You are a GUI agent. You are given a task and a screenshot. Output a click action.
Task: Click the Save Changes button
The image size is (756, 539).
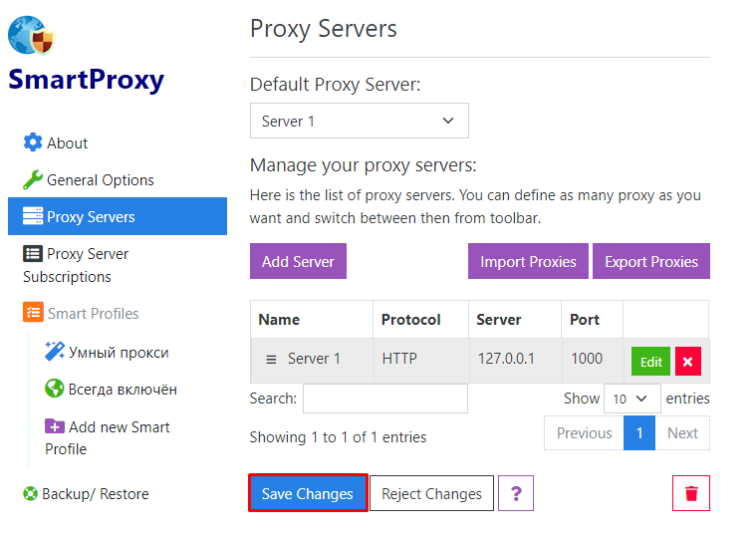[x=308, y=493]
